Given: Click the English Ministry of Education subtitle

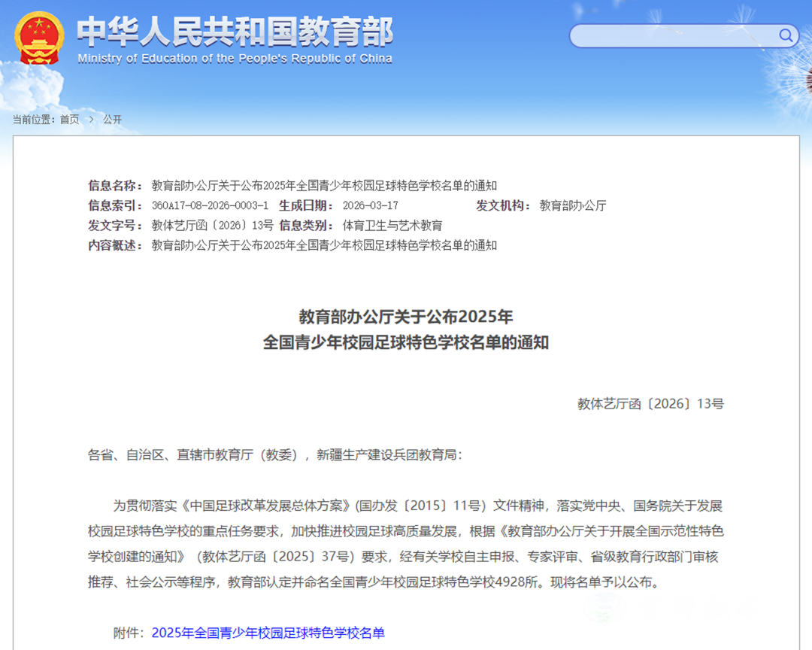Looking at the screenshot, I should click(x=235, y=59).
